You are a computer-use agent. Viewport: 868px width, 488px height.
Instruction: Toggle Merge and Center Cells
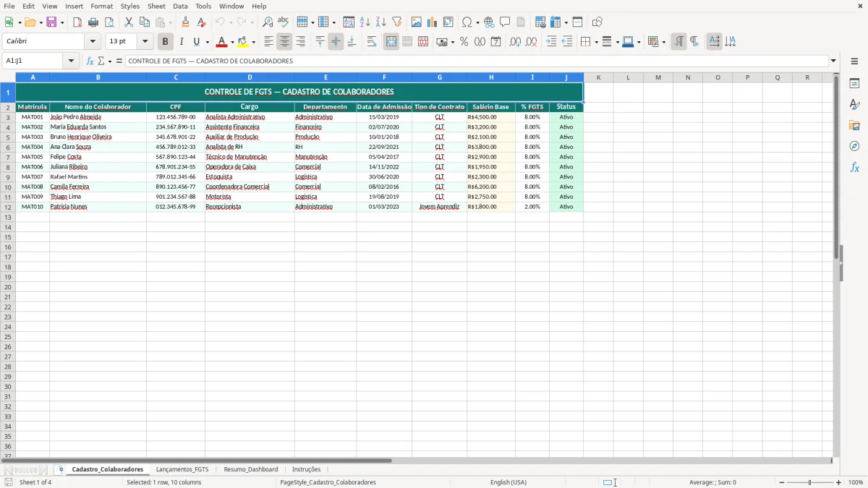pyautogui.click(x=391, y=42)
